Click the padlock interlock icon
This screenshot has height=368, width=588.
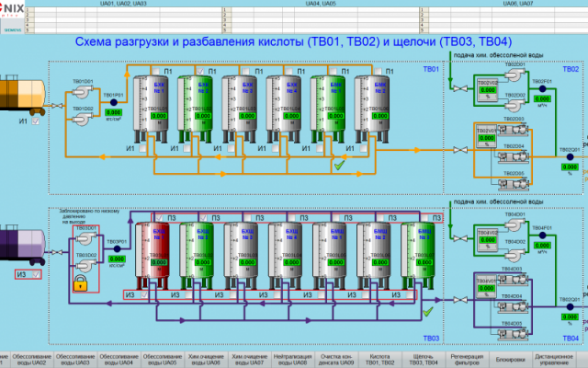click(81, 283)
